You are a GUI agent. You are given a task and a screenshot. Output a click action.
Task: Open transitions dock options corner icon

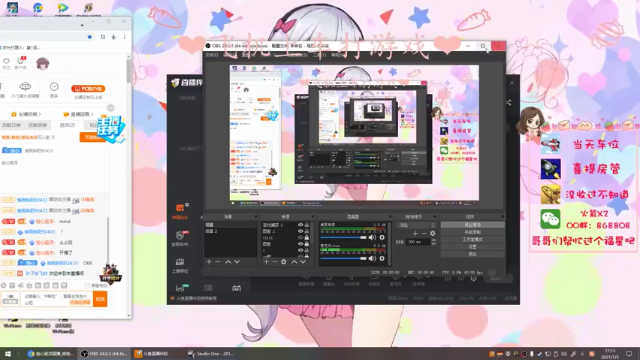[435, 217]
